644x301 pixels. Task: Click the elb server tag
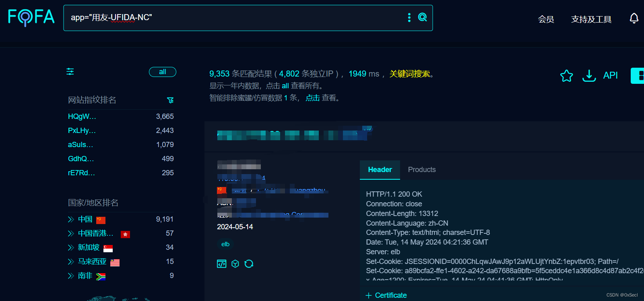pyautogui.click(x=225, y=244)
